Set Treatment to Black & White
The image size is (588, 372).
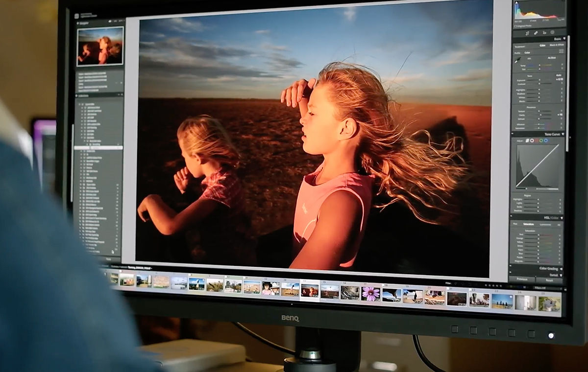pos(557,46)
